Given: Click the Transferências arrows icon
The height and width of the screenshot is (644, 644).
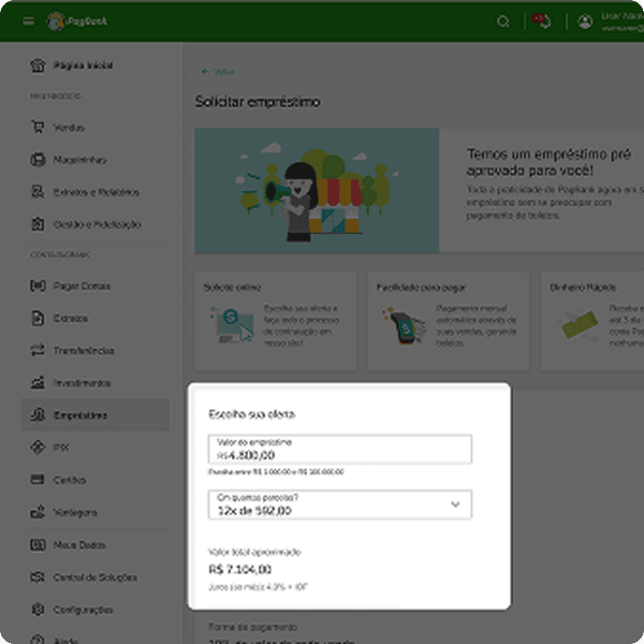Looking at the screenshot, I should (x=37, y=350).
